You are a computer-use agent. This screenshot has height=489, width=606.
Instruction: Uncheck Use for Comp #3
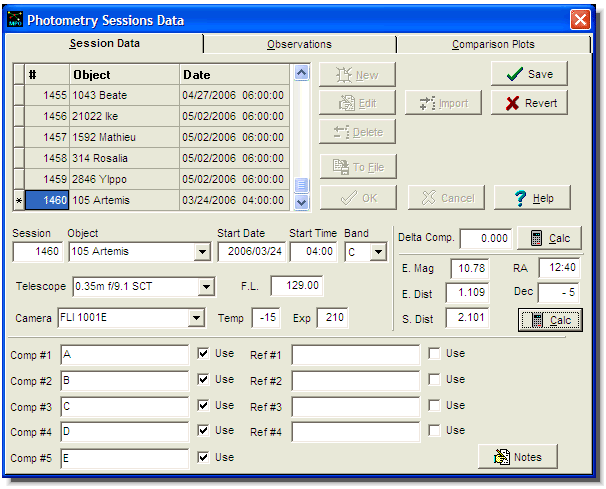click(203, 405)
